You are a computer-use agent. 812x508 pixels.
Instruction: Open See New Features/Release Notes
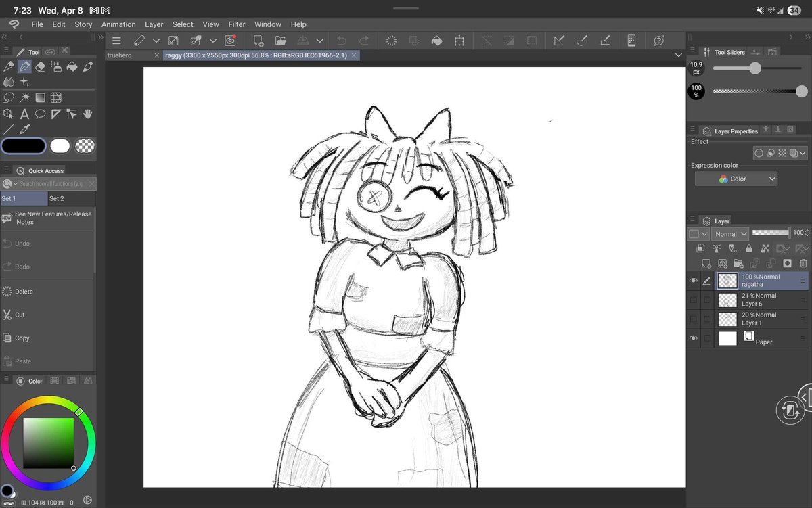(x=47, y=218)
